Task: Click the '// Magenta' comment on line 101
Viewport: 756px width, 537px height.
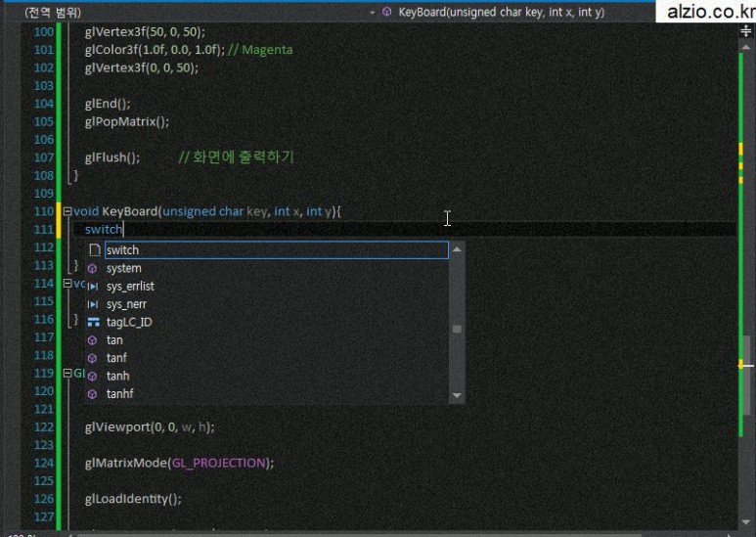Action: 260,50
